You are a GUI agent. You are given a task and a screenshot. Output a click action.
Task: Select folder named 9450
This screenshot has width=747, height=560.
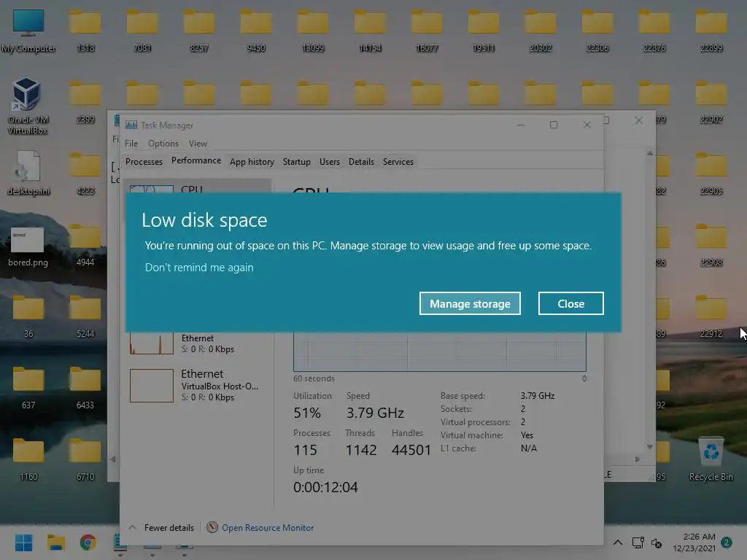256,31
